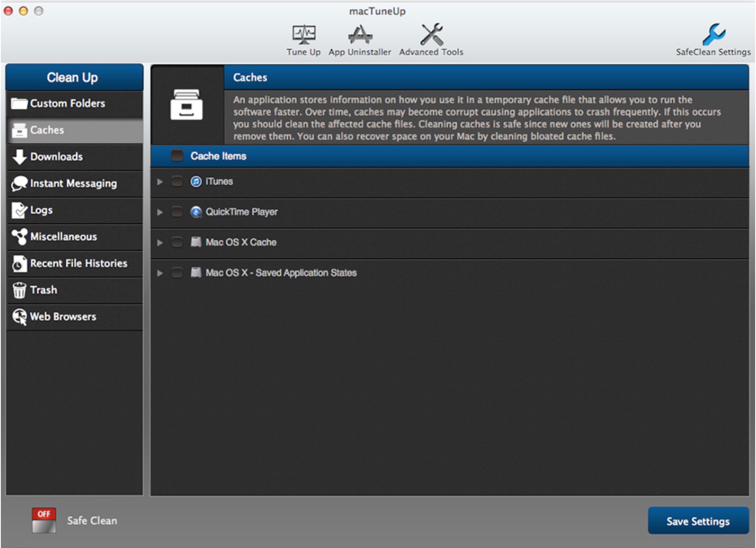Screen dimensions: 756x548
Task: Click the iTunes row label
Action: (x=219, y=181)
